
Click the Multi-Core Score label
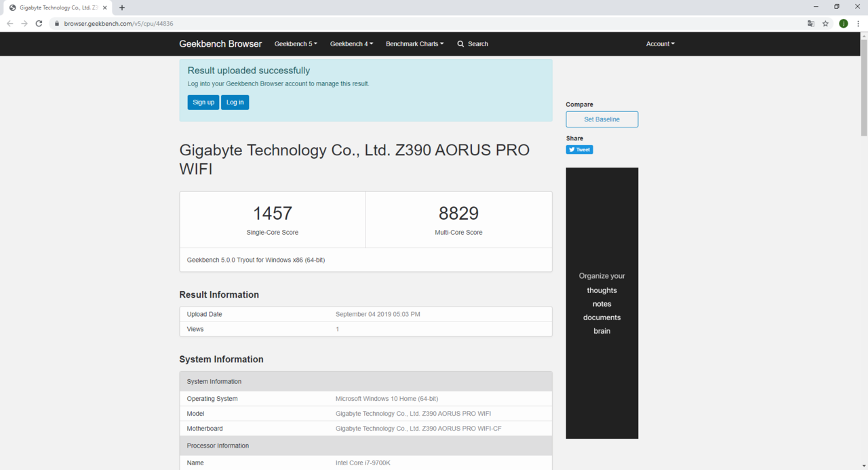pyautogui.click(x=458, y=233)
